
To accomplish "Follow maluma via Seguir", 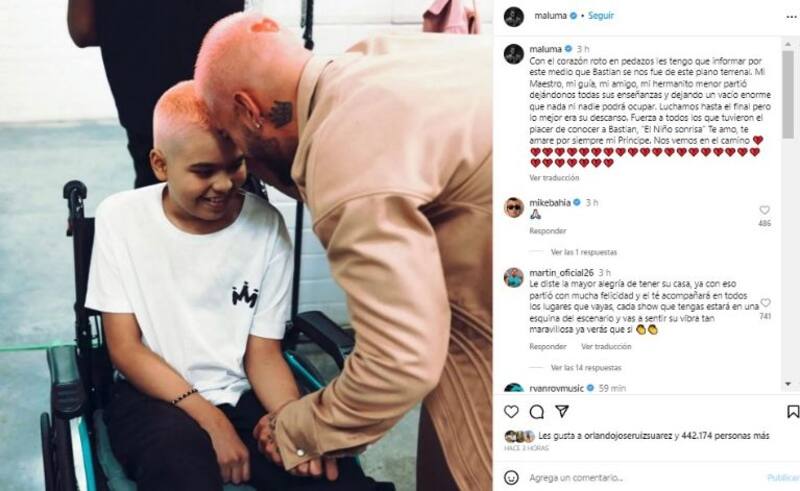I will [601, 16].
